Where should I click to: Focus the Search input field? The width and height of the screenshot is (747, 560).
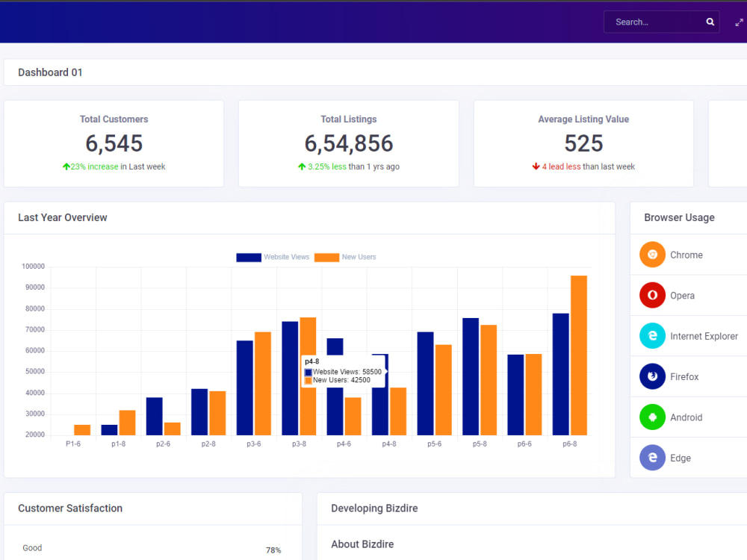[x=661, y=22]
